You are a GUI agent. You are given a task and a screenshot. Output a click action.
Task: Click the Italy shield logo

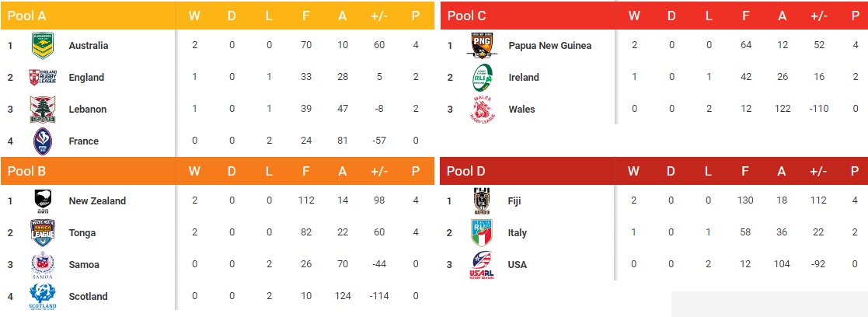[x=482, y=232]
